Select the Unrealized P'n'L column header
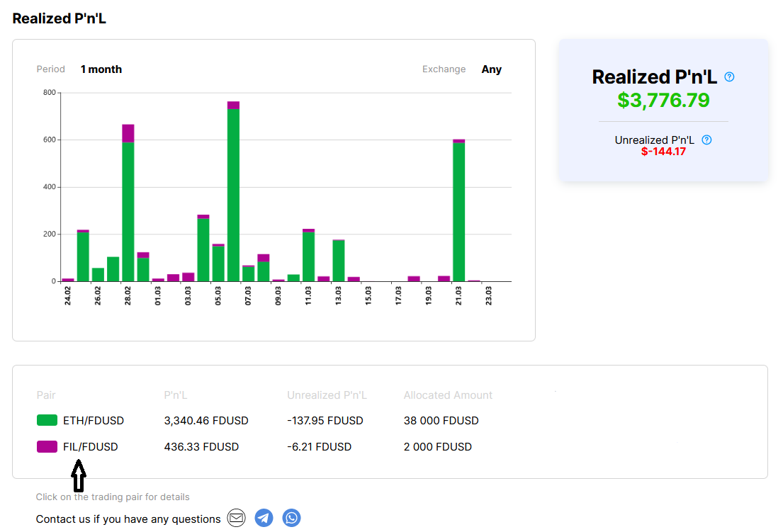This screenshot has width=783, height=532. (x=327, y=395)
